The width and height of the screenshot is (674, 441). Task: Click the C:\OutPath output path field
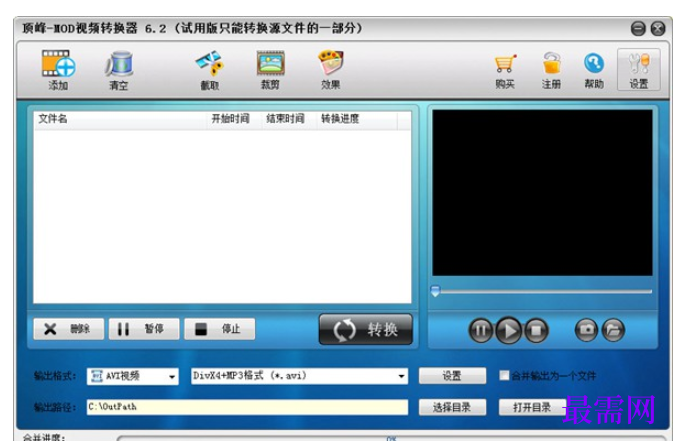click(x=247, y=407)
